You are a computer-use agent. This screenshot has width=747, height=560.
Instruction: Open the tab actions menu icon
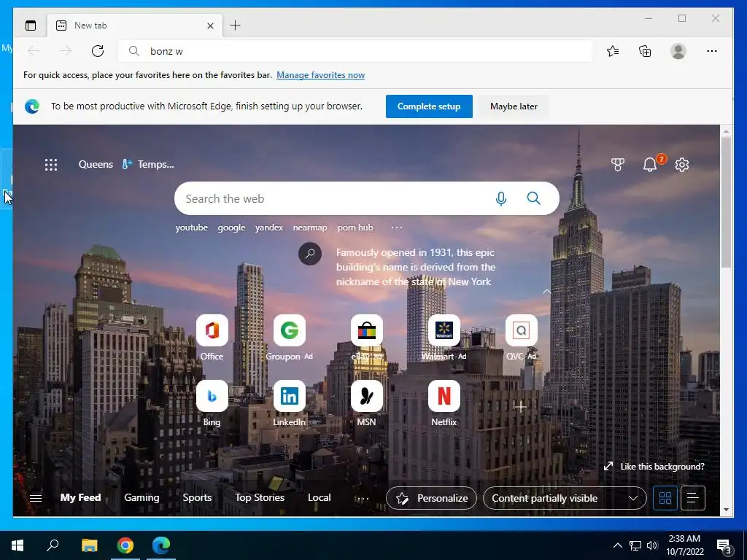[x=31, y=26]
